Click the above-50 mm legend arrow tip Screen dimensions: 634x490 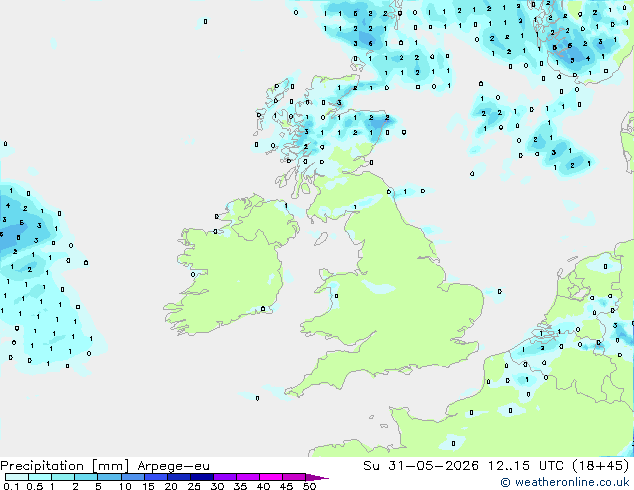[317, 477]
